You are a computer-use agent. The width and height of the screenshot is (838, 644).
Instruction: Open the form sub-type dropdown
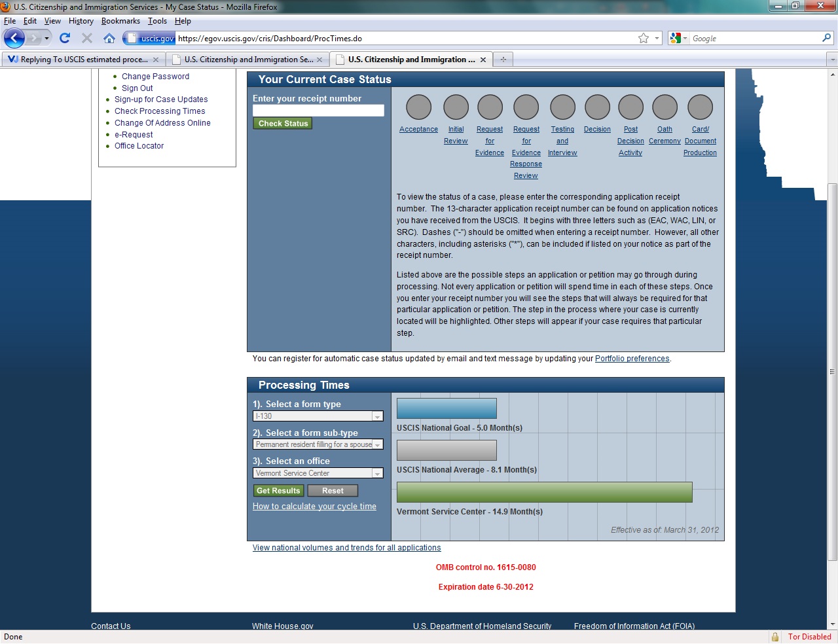click(x=318, y=444)
